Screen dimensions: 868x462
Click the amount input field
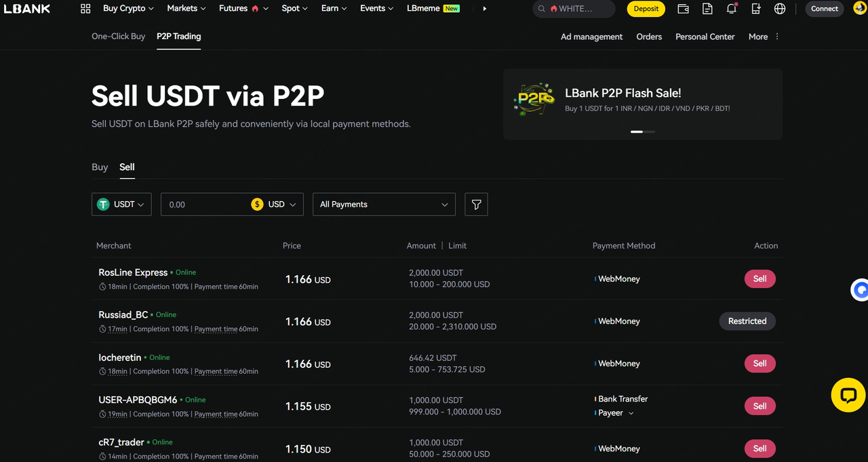[203, 205]
